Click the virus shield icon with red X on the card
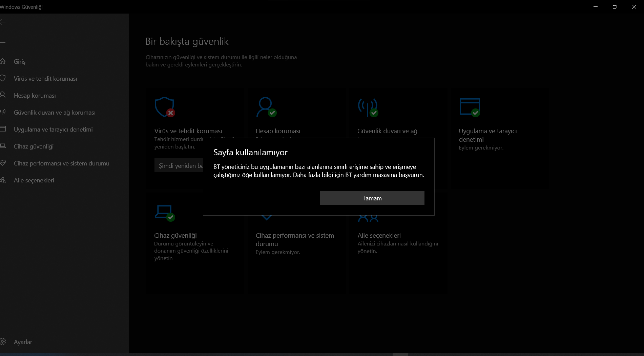 point(165,107)
